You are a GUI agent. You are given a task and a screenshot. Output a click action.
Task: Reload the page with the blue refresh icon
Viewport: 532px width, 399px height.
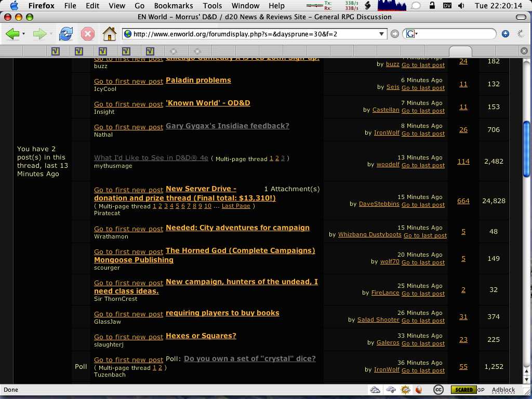click(65, 34)
